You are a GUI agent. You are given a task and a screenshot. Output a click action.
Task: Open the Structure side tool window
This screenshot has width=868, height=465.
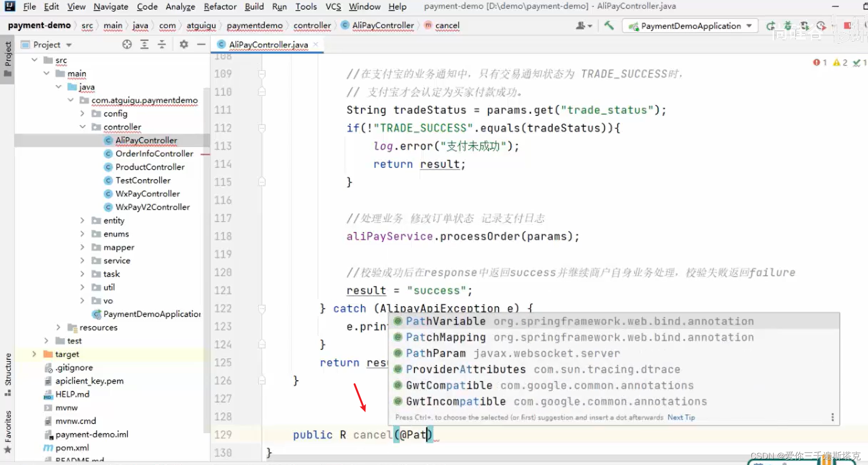coord(8,375)
